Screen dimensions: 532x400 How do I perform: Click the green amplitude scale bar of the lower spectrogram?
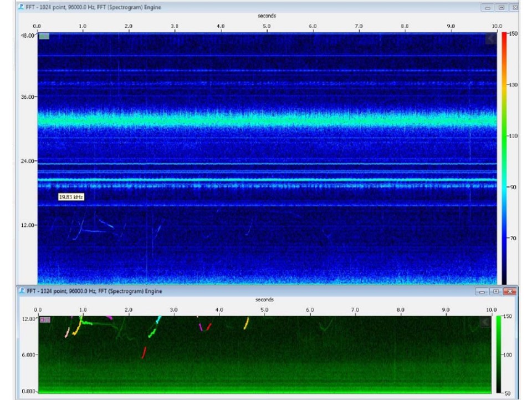point(499,353)
